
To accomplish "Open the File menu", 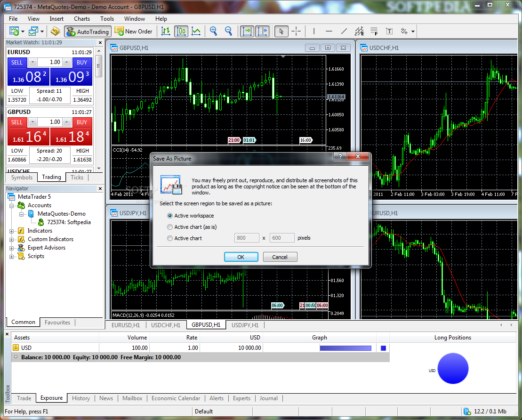I will (13, 19).
